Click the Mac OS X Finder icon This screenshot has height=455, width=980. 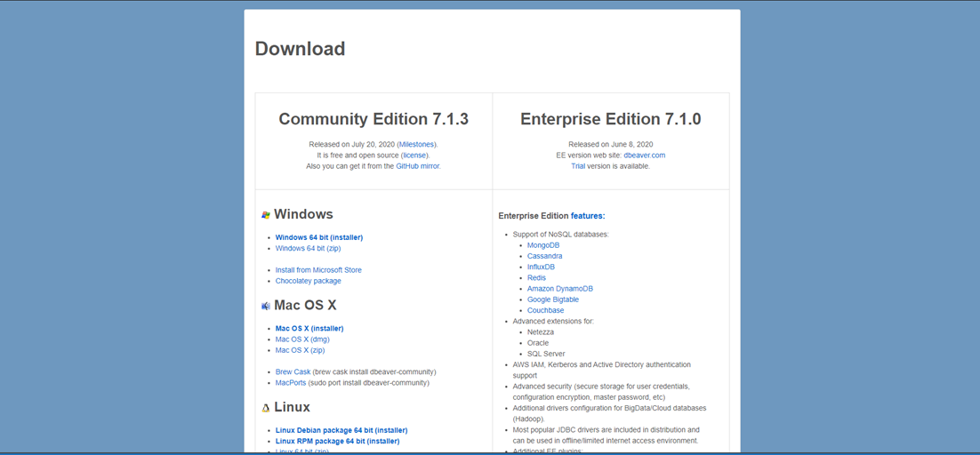[266, 306]
